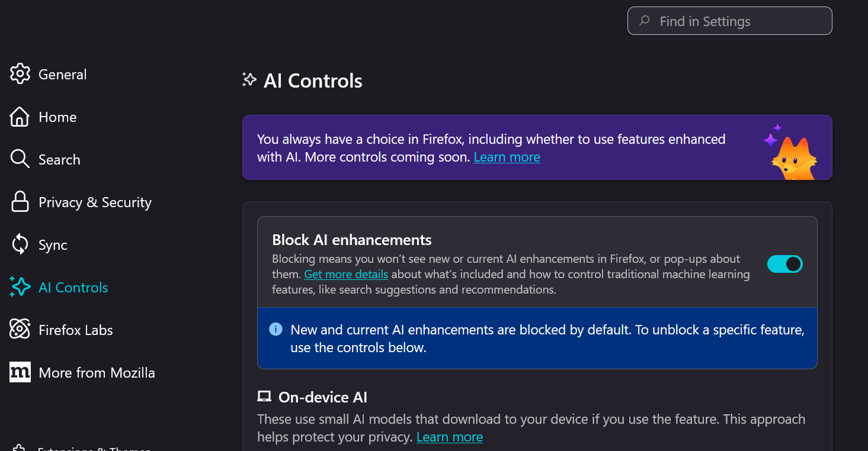868x451 pixels.
Task: Go to Privacy & Security settings
Action: (95, 202)
